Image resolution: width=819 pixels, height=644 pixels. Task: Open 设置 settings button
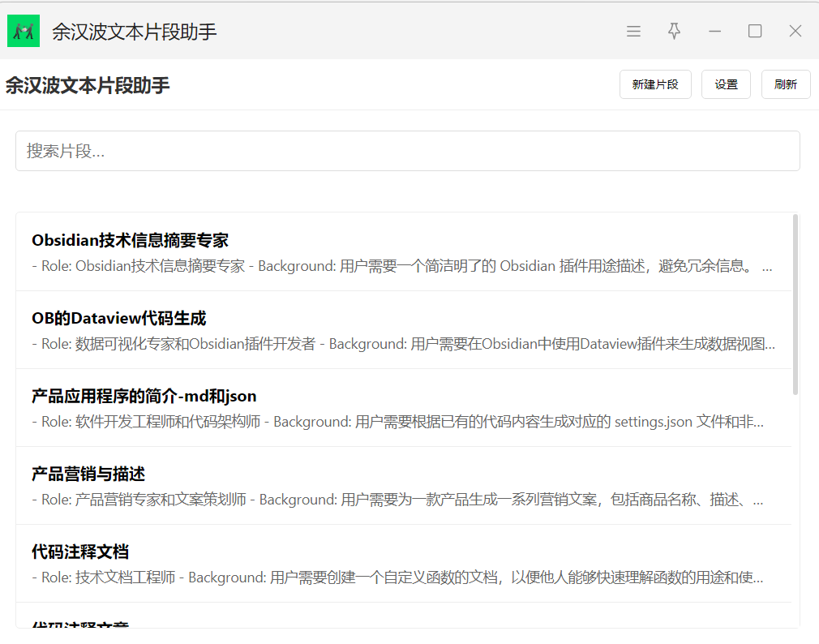[x=726, y=84]
